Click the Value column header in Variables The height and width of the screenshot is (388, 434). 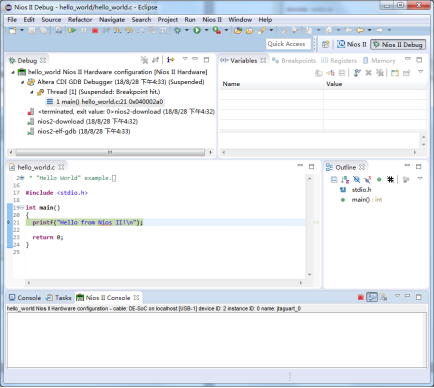(x=375, y=84)
